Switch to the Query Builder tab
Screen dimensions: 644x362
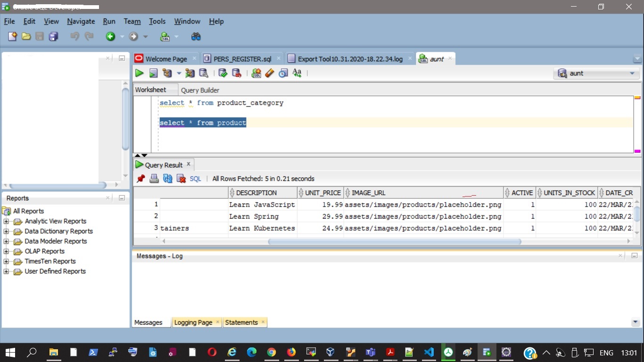click(x=200, y=90)
